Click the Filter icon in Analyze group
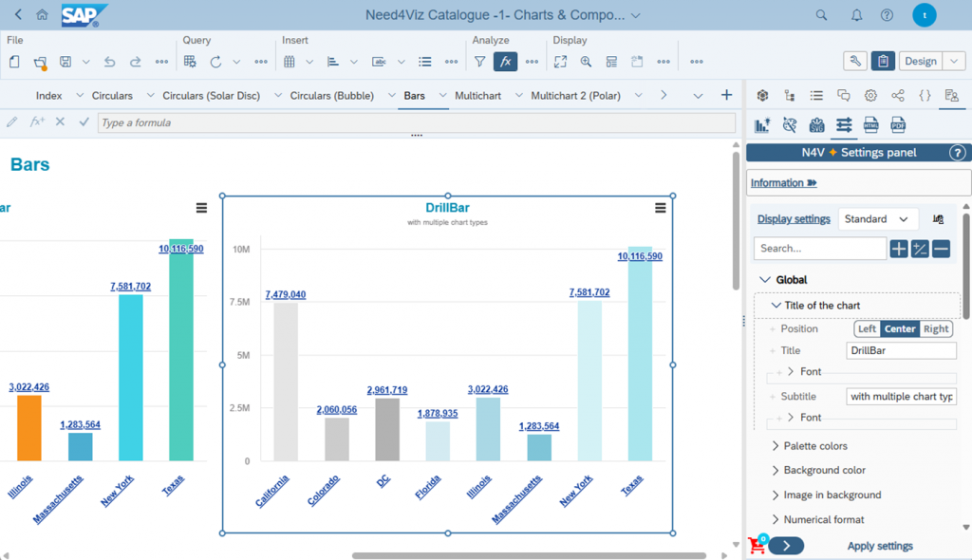Screen dimensions: 972x560 (x=480, y=62)
